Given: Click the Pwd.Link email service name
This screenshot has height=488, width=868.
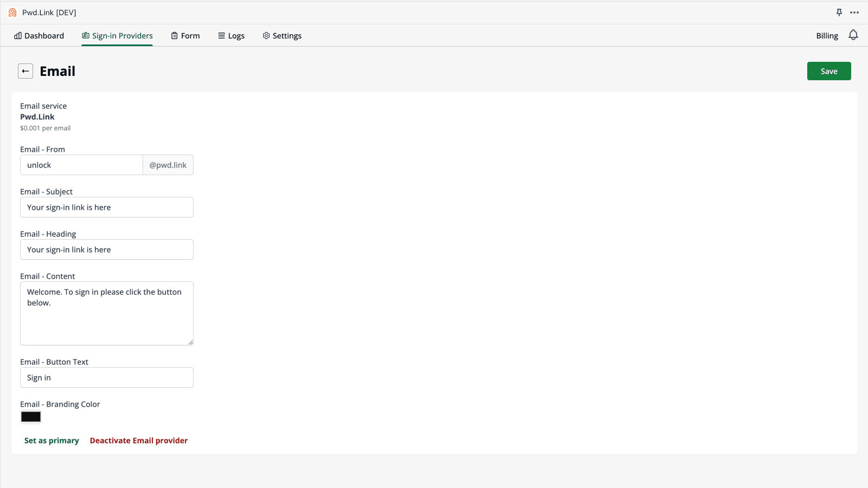Looking at the screenshot, I should pos(37,117).
